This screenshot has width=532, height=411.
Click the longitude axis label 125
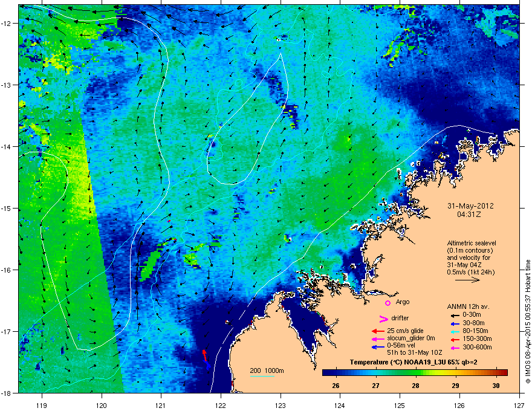400,405
